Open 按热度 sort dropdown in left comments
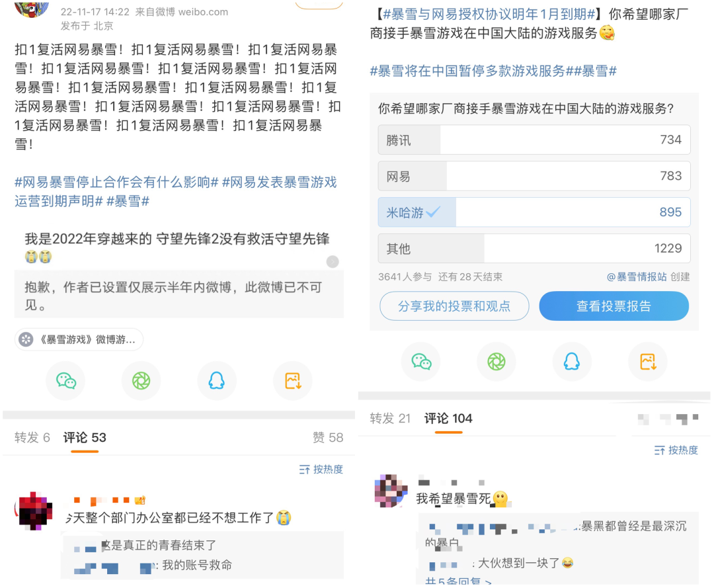The height and width of the screenshot is (588, 714). 321,469
